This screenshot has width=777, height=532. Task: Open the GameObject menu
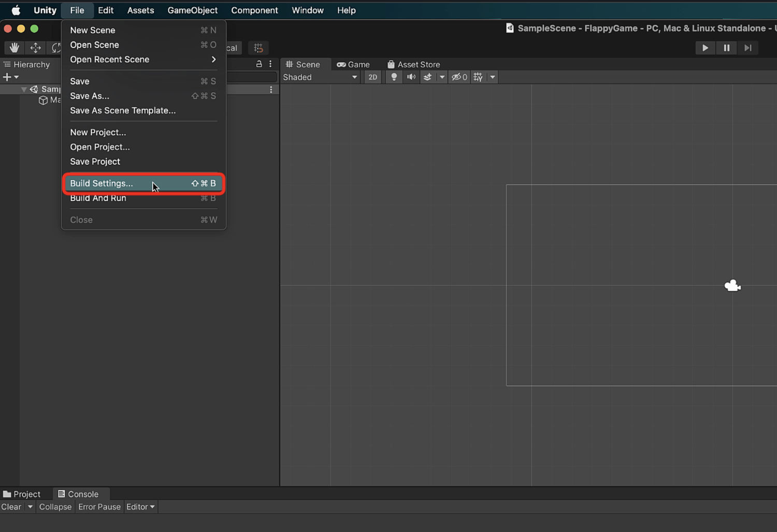(193, 10)
